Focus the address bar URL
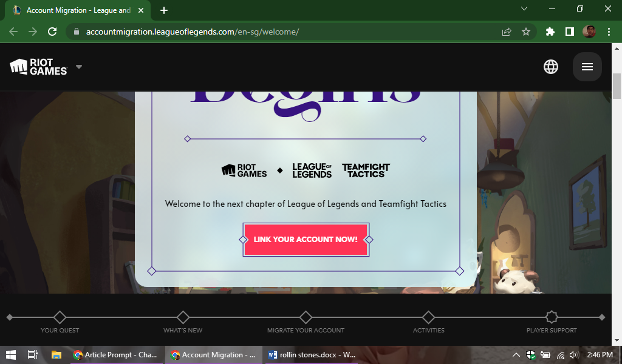 tap(193, 32)
